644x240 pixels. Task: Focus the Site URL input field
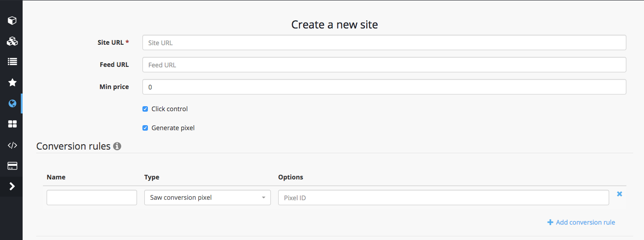(x=384, y=43)
